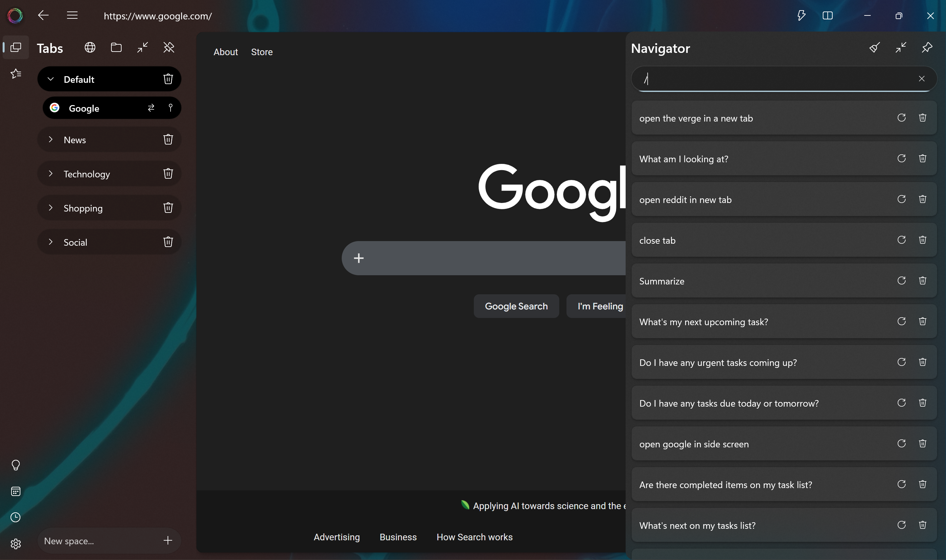This screenshot has width=946, height=560.
Task: Select the Tabs sidebar icon
Action: pos(16,47)
